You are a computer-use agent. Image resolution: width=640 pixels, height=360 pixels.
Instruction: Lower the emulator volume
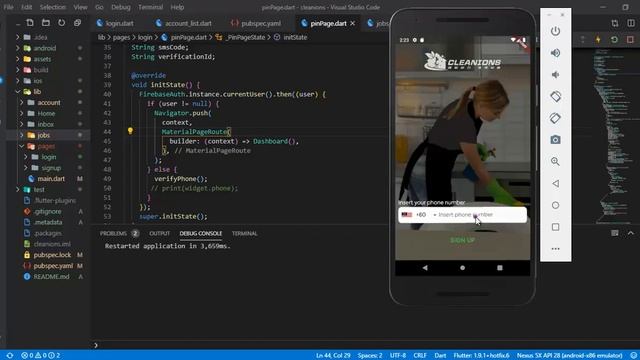coord(555,75)
